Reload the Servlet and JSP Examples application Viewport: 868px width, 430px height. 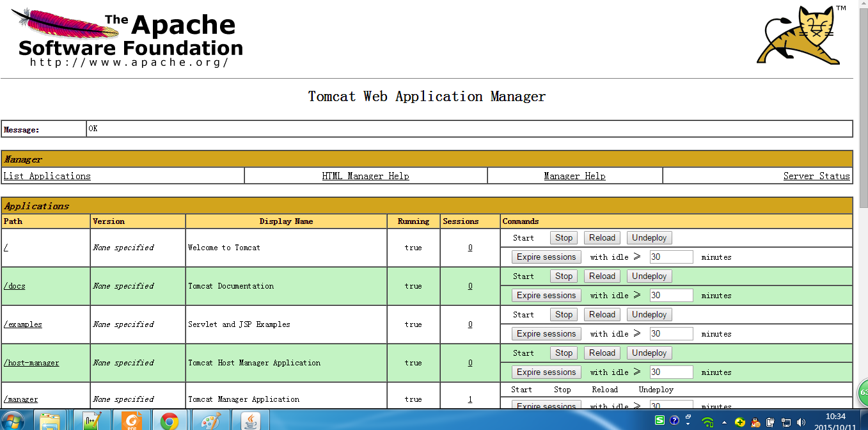(602, 314)
